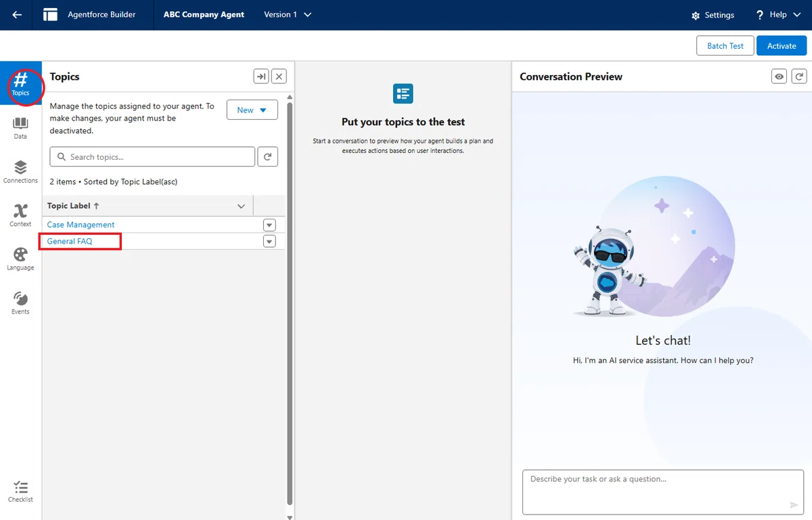Open the Topics sidebar tab
Image resolution: width=812 pixels, height=520 pixels.
20,83
